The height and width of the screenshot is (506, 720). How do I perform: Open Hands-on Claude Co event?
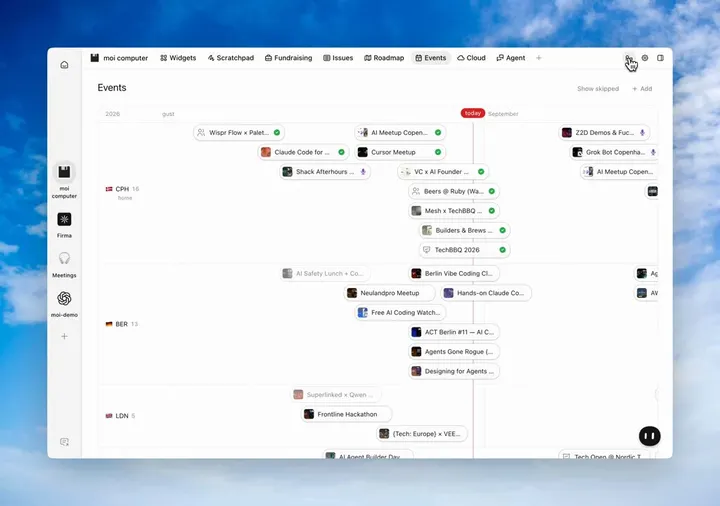[486, 293]
